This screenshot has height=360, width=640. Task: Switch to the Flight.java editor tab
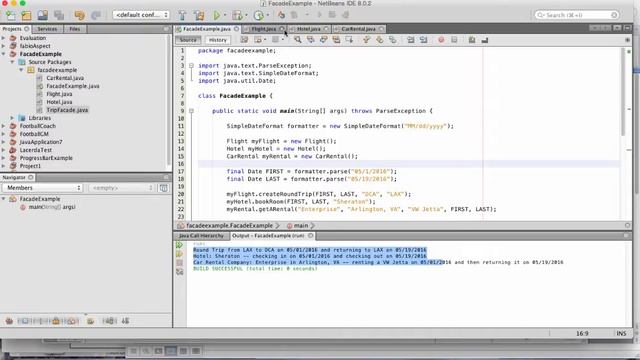(x=263, y=29)
